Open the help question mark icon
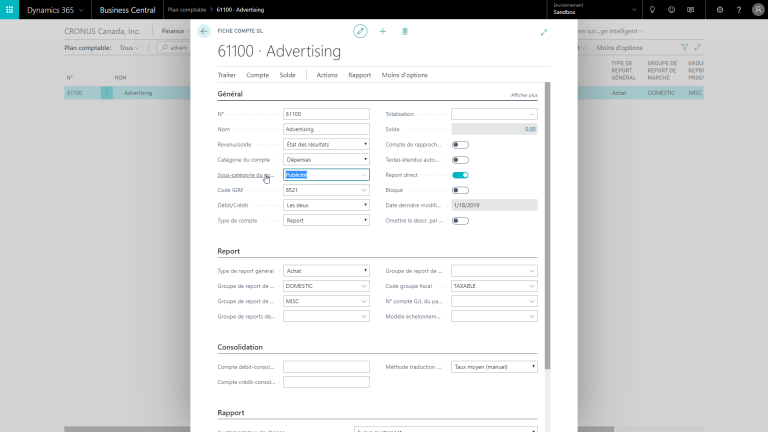This screenshot has height=432, width=768. point(739,10)
